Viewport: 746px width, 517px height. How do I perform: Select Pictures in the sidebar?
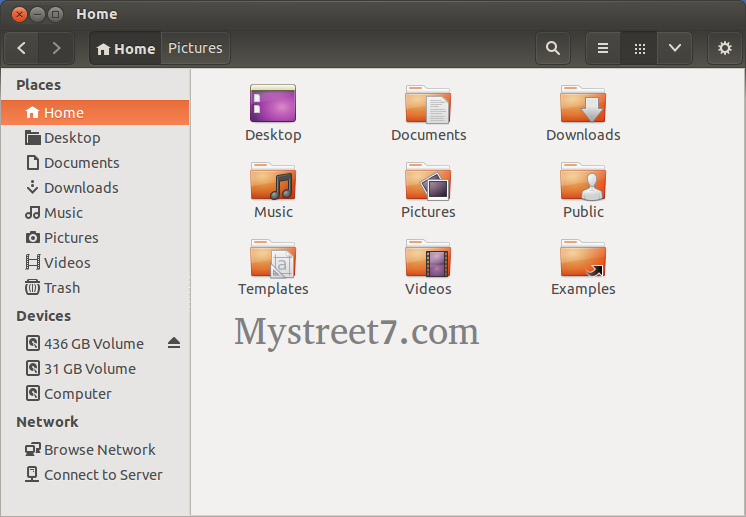95,238
